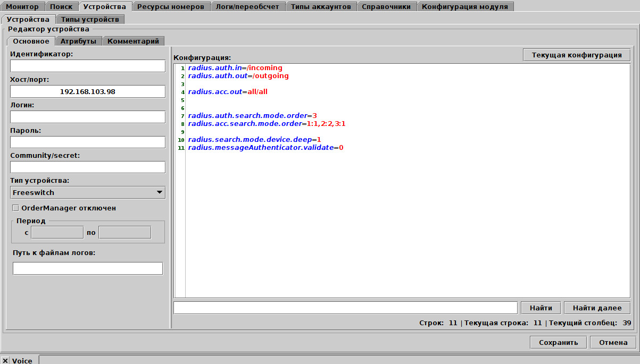640x364 pixels.
Task: Switch to the Монитор tab
Action: tap(22, 7)
